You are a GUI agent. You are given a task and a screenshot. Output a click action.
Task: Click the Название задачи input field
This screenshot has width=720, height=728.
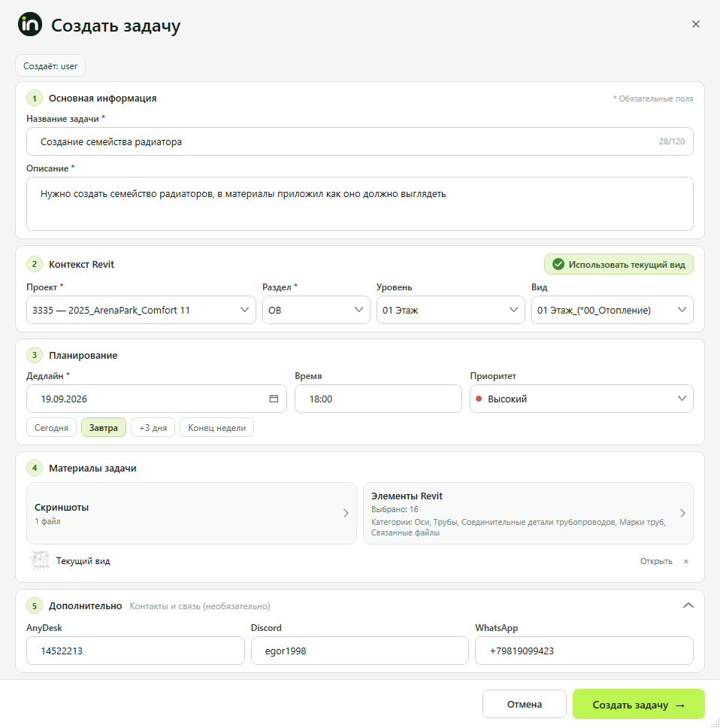360,141
